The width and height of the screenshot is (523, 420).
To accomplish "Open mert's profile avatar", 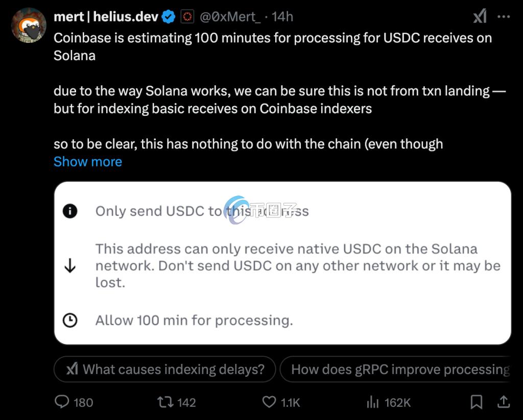I will coord(29,25).
